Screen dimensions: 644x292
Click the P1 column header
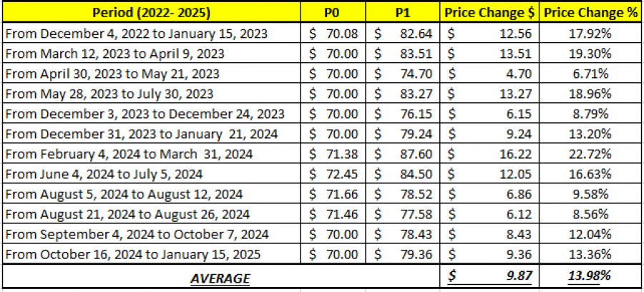(403, 12)
